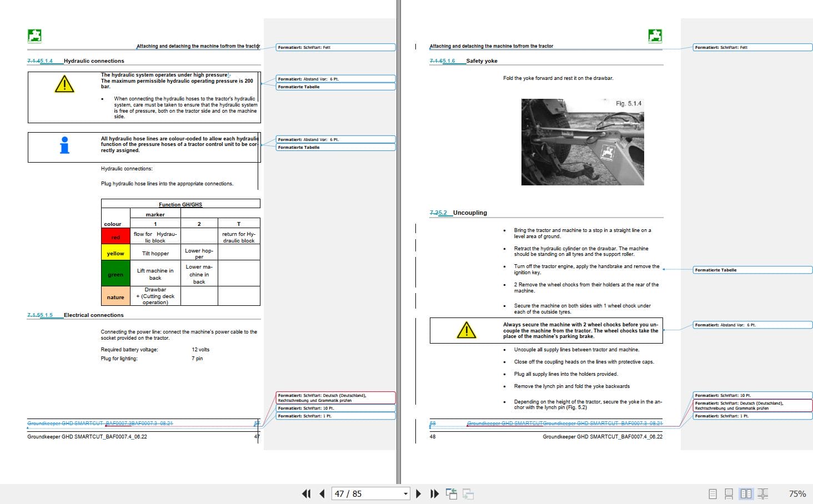Select left 'Formatiert: Schriftart: 1 Pt.' comment
Image resolution: width=813 pixels, height=504 pixels.
[336, 416]
